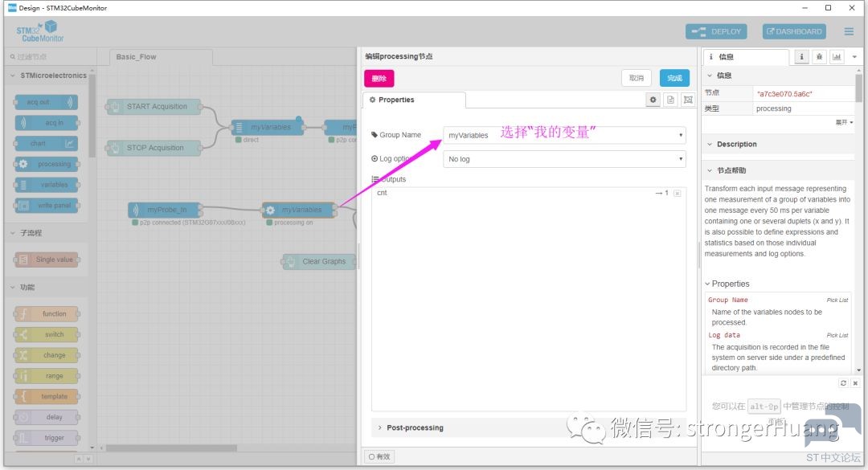Viewport: 868px width, 470px height.
Task: Open node appearance icon in editor
Action: (688, 100)
